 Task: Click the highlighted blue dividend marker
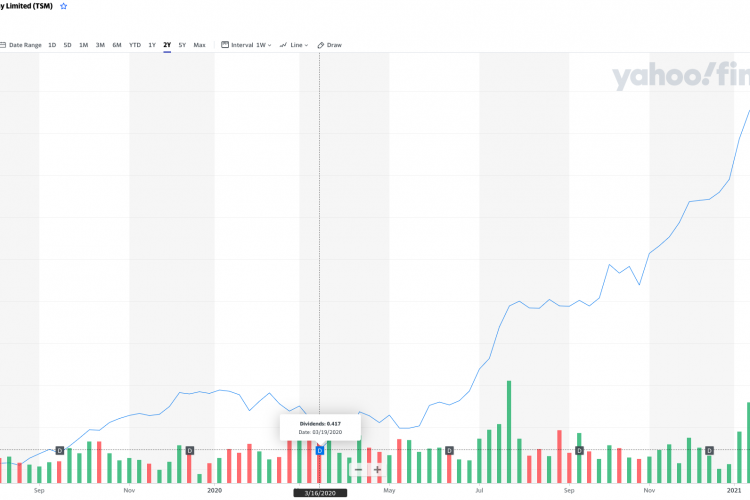click(320, 451)
